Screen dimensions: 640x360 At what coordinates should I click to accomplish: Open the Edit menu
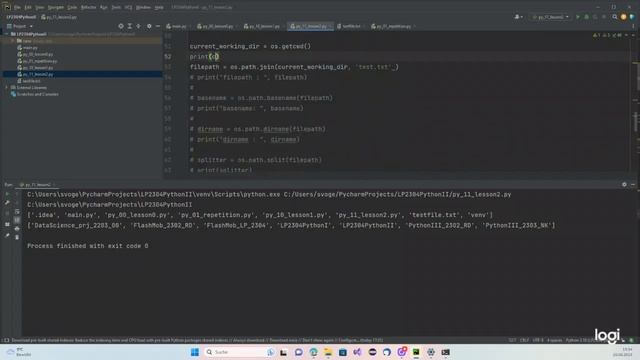pos(28,7)
